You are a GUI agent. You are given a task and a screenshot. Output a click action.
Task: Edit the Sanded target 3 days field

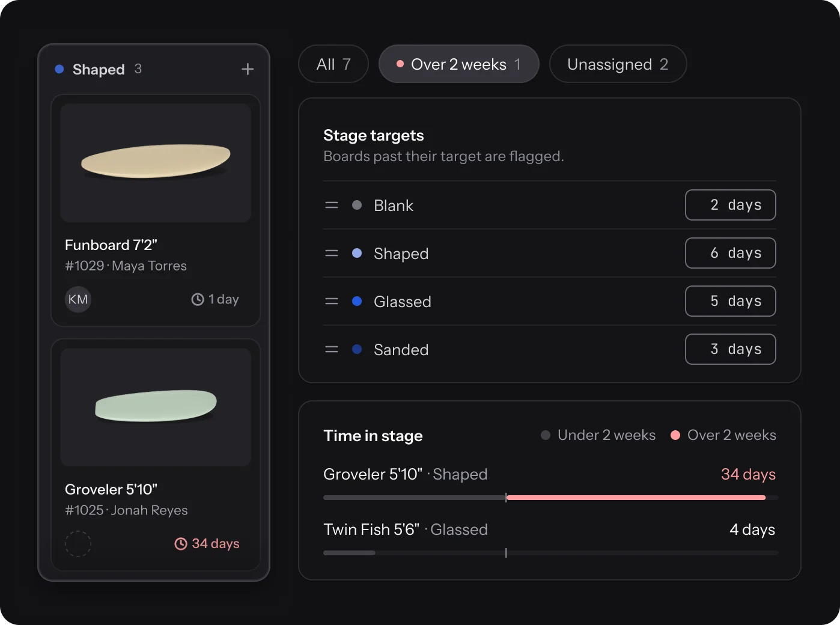731,349
